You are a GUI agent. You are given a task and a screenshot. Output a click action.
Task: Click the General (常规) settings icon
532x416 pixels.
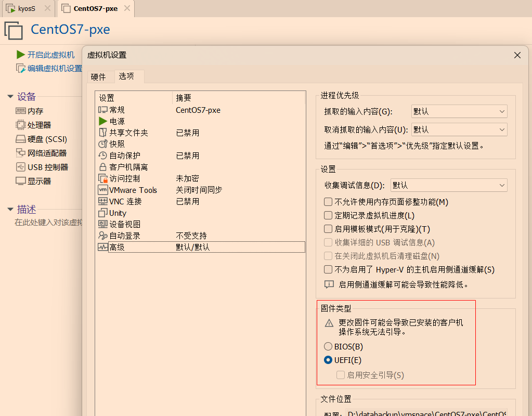(x=103, y=110)
